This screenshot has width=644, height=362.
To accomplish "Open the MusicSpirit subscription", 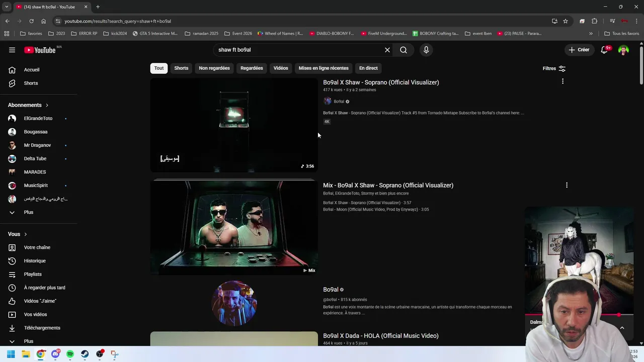I will tap(38, 186).
